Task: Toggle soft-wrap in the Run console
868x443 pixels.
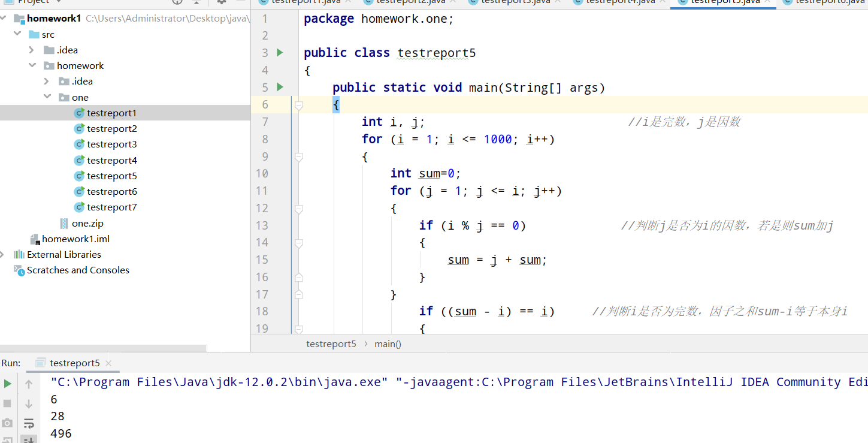Action: (29, 423)
